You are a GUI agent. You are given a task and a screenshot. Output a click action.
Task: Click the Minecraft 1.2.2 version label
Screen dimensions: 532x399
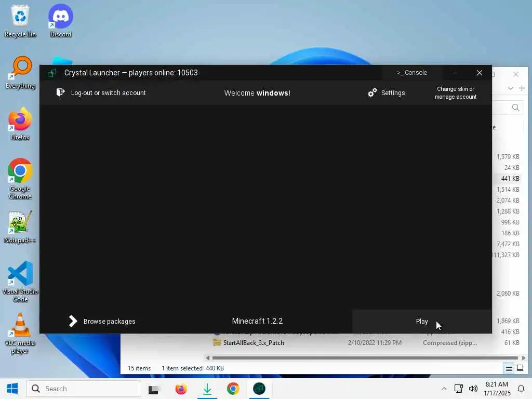(257, 321)
